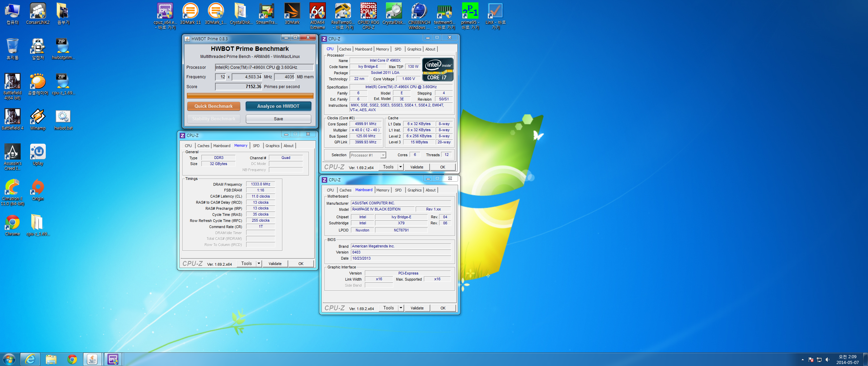Open StreamTra... desktop icon

[x=267, y=14]
